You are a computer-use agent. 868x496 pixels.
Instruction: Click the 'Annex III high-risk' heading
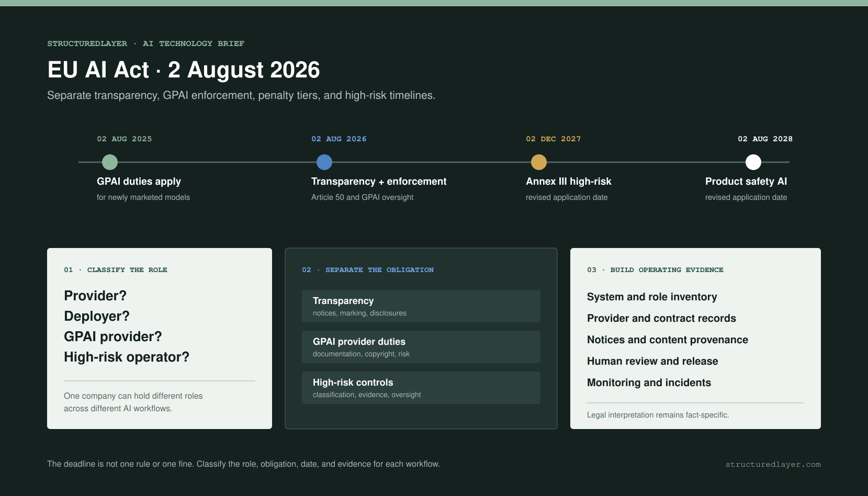569,182
